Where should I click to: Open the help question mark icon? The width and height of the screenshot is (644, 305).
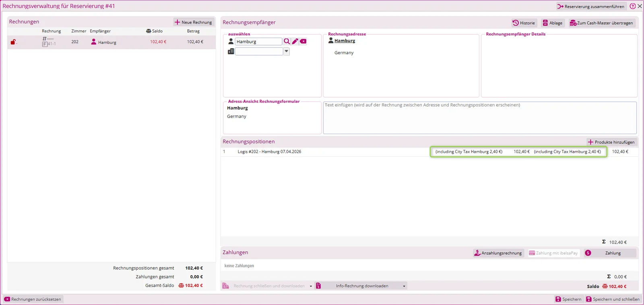[x=633, y=6]
